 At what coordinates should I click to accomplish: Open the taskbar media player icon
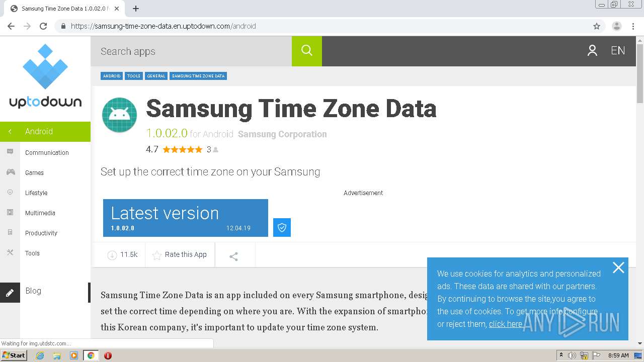coord(74,355)
